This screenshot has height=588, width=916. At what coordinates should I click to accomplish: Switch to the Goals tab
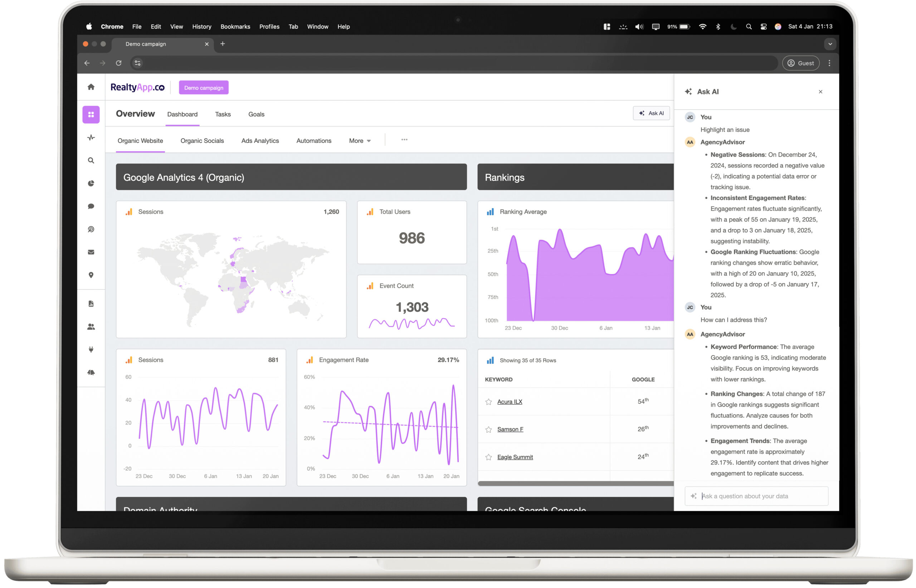tap(256, 114)
